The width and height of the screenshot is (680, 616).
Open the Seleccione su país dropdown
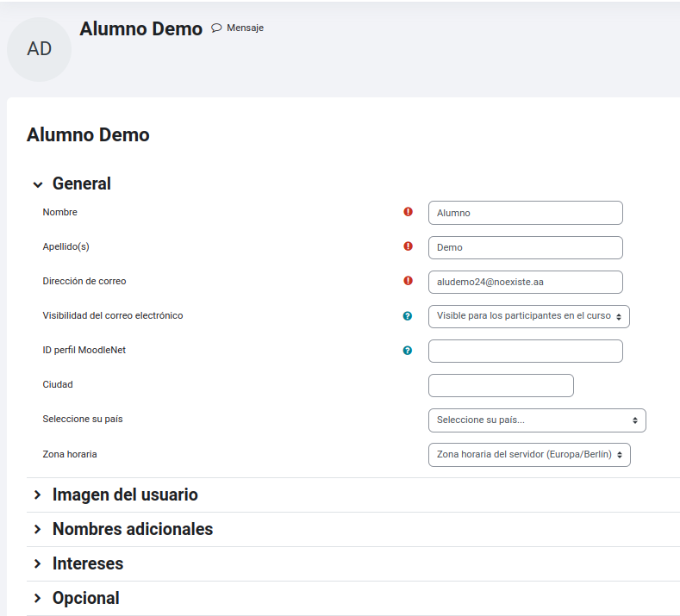click(537, 420)
